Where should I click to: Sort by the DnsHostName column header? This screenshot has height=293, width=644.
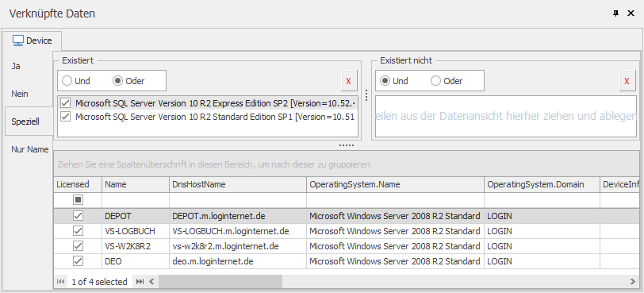click(x=238, y=184)
